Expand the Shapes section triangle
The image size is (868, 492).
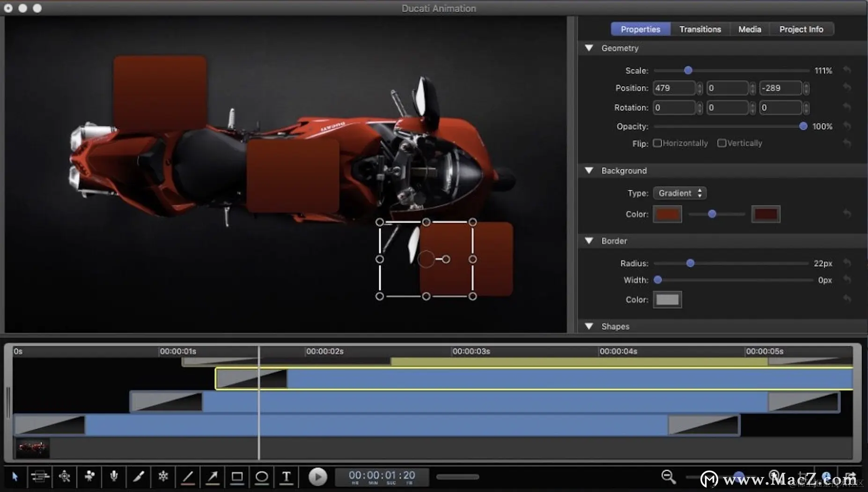(x=589, y=326)
